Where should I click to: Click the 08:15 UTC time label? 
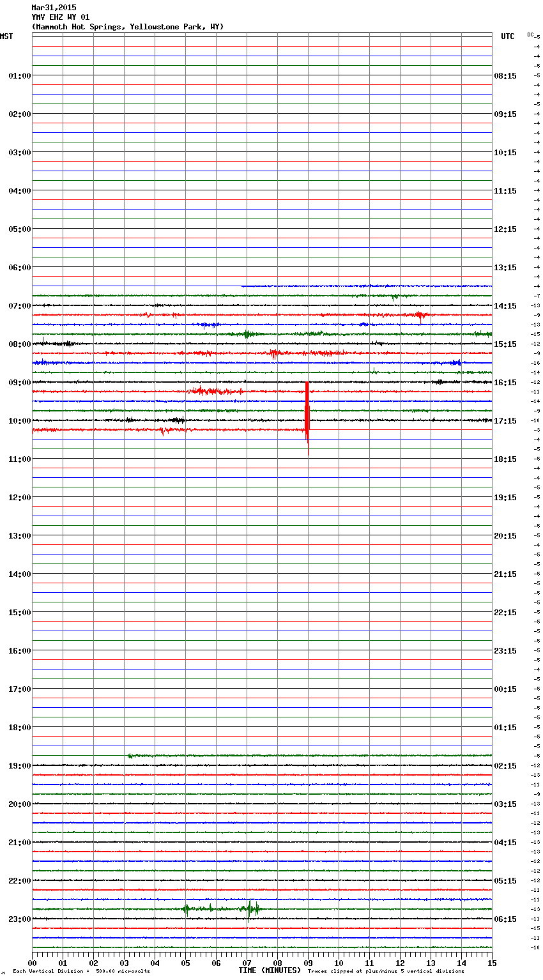tap(505, 76)
